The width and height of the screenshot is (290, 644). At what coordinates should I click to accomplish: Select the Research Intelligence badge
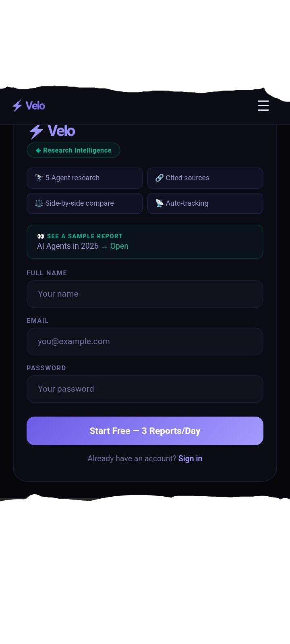pos(73,150)
